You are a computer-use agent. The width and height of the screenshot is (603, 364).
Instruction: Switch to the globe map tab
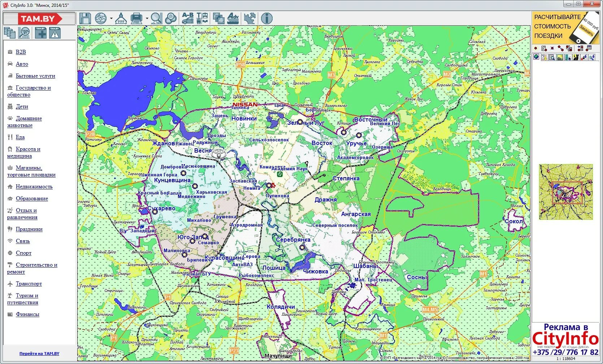pos(536,57)
